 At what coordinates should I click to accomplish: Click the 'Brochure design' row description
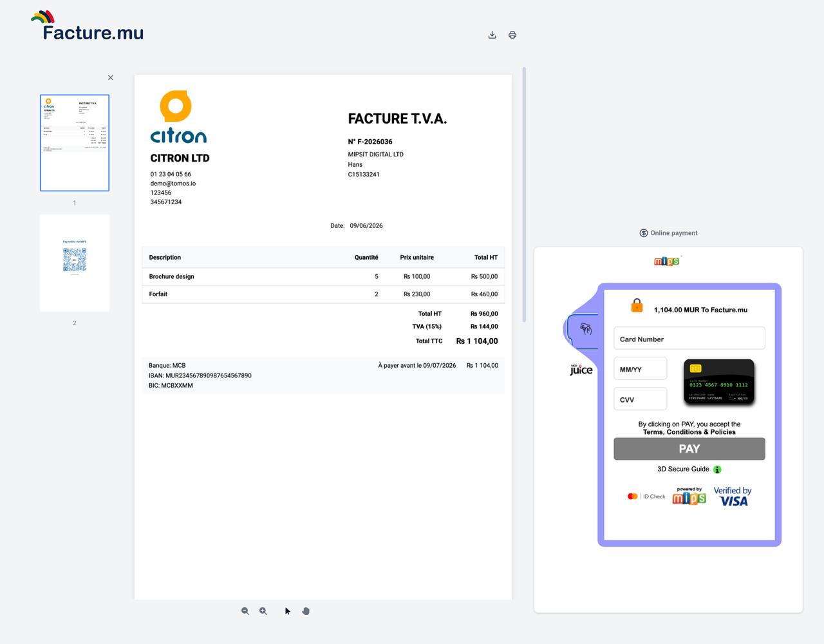(171, 276)
